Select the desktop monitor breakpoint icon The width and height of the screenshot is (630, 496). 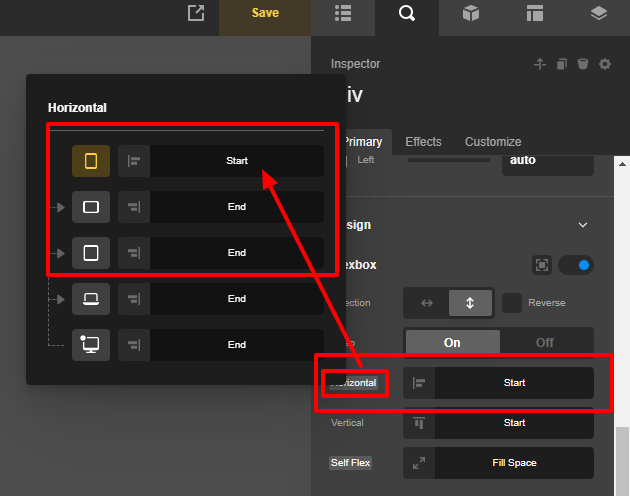tap(91, 345)
